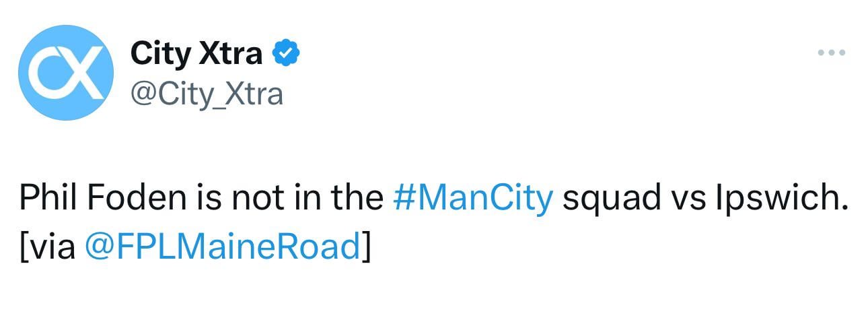Click the closing bracket after @FPLMaineRoad
The height and width of the screenshot is (324, 868).
pos(366,248)
